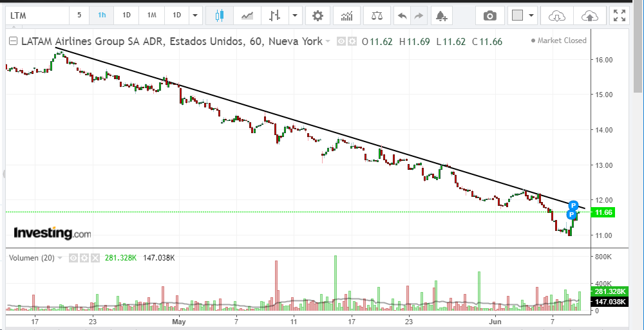Open compare symbols scales icon
Screen dimensions: 644x330
pos(376,15)
